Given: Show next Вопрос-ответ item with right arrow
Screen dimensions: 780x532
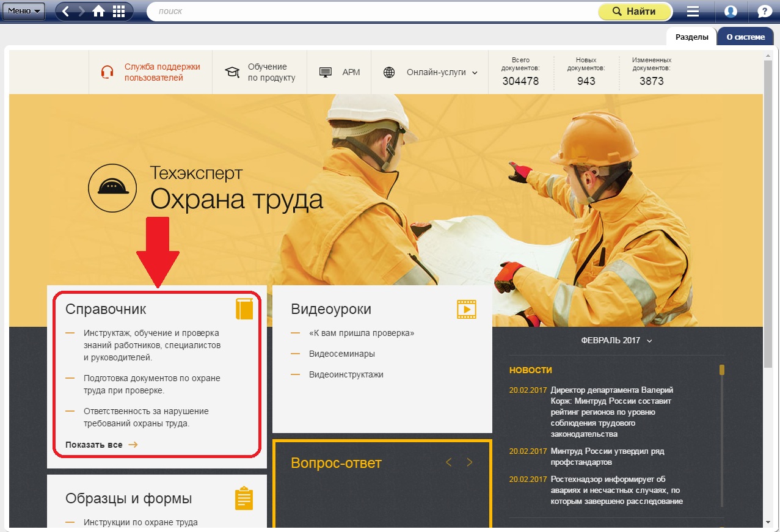Looking at the screenshot, I should 470,462.
